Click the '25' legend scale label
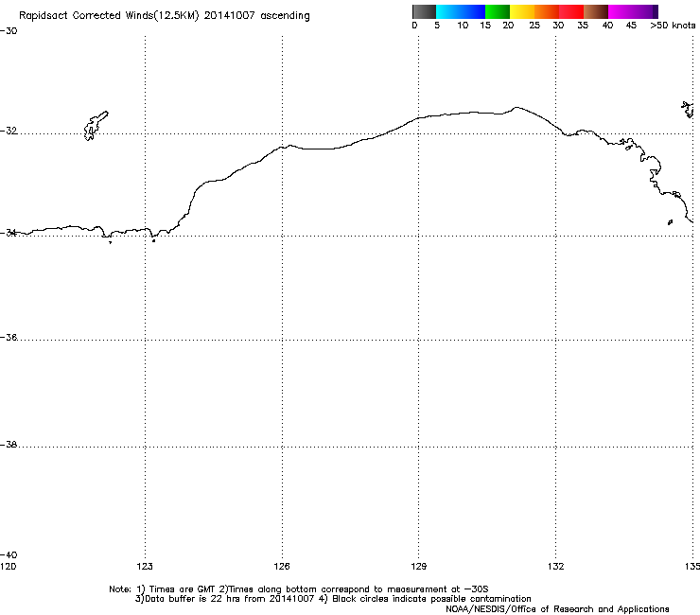700x615 pixels. coord(534,26)
